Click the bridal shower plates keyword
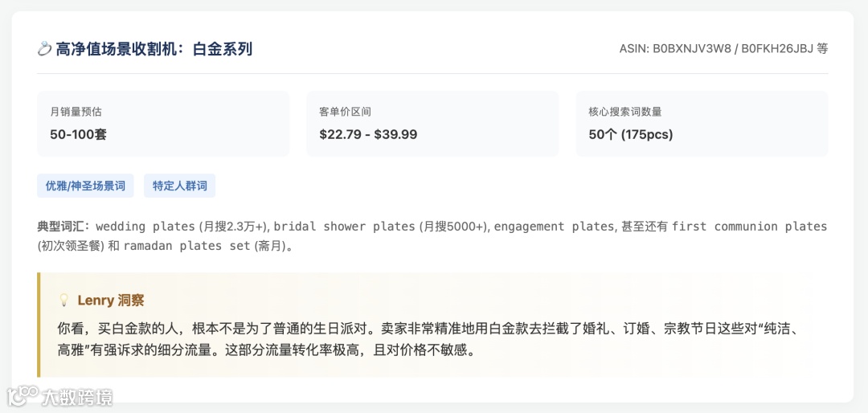Screen dimensions: 868x413 pyautogui.click(x=350, y=227)
